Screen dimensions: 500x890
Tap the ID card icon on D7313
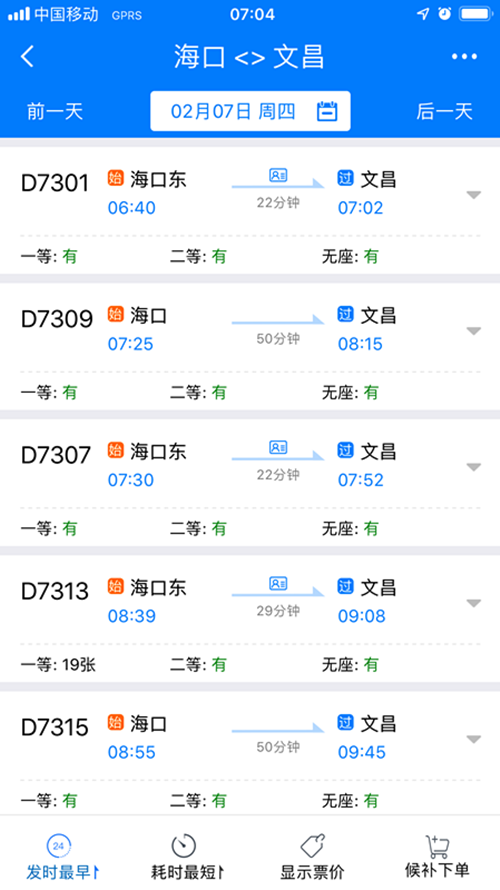[278, 583]
